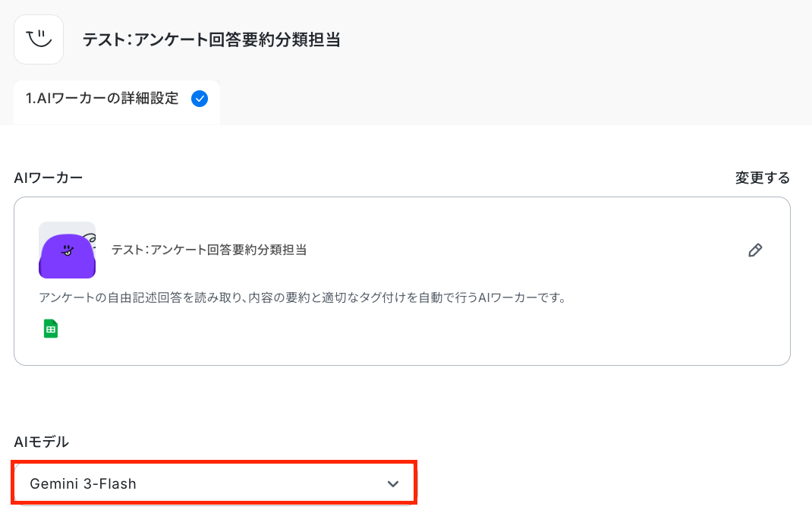
Task: Expand the AIモデル chevron arrow
Action: click(392, 484)
